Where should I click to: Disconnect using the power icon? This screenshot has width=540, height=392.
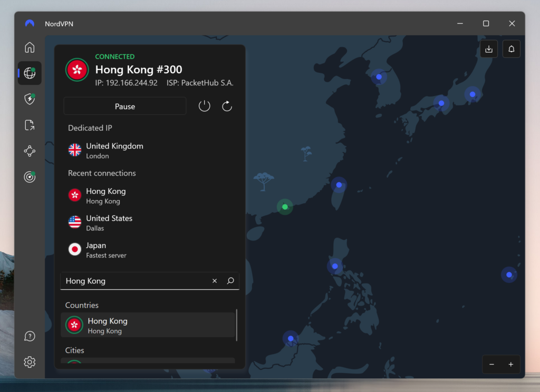[204, 106]
